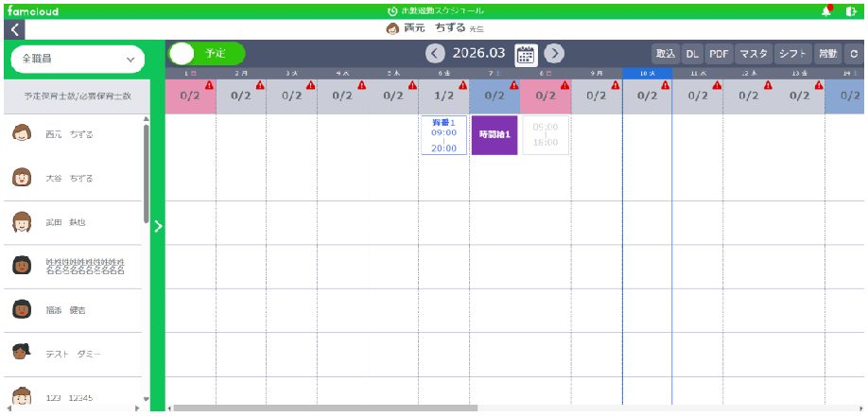Click the refresh icon in toolbar

coord(854,54)
